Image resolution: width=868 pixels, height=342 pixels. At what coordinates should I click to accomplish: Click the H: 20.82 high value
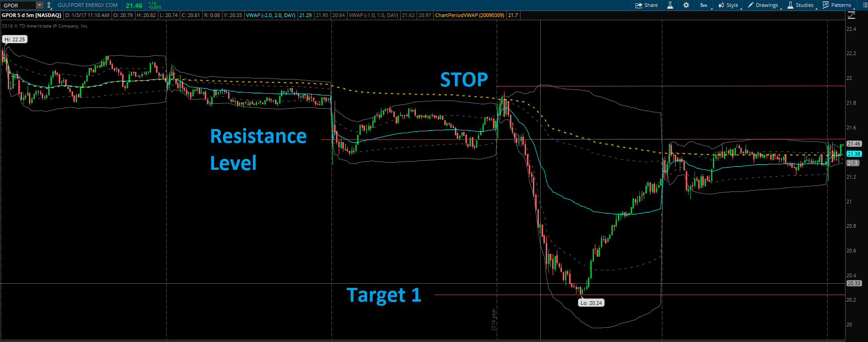pyautogui.click(x=146, y=15)
